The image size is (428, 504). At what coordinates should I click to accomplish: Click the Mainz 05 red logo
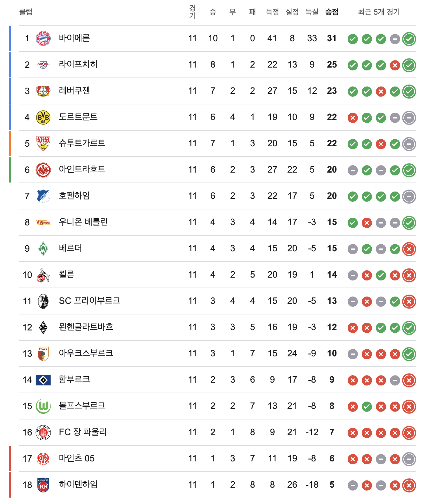coord(43,459)
